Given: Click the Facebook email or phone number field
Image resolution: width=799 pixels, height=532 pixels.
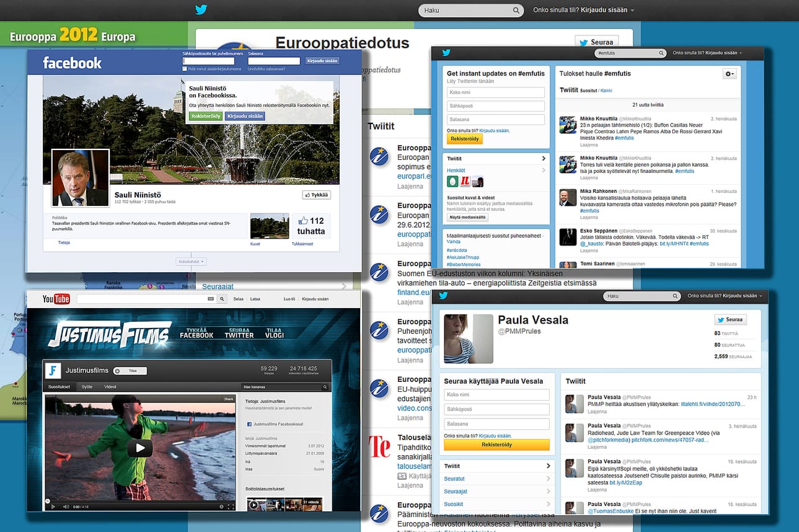Looking at the screenshot, I should coord(208,61).
